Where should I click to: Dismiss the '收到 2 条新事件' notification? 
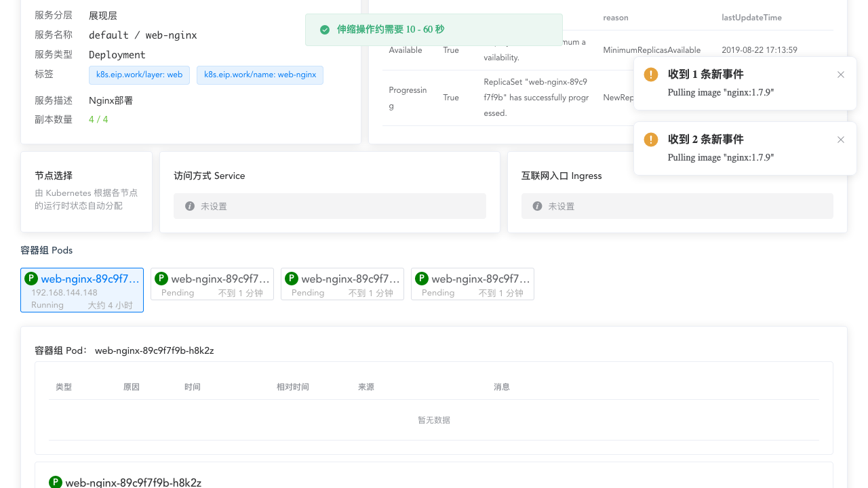(x=841, y=140)
